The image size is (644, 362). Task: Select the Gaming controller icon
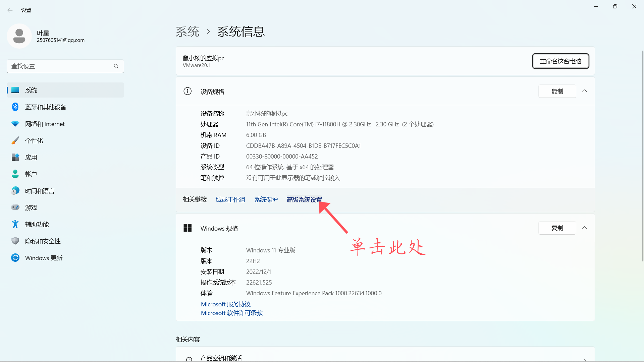click(x=15, y=207)
